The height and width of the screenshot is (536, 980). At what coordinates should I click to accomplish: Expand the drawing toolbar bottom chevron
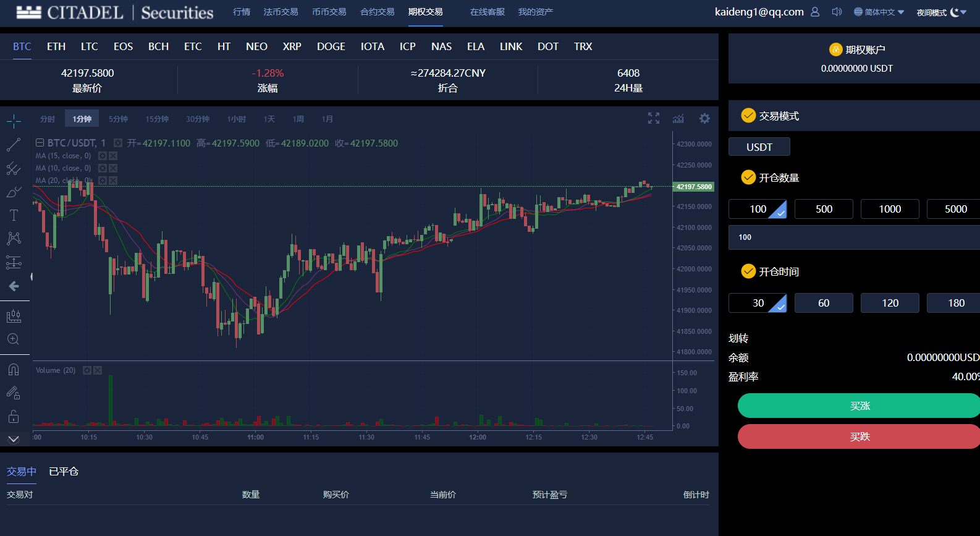(x=14, y=439)
